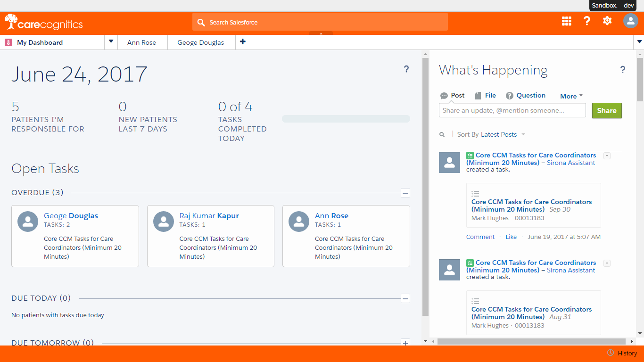
Task: Expand the Due Tomorrow section
Action: 405,343
